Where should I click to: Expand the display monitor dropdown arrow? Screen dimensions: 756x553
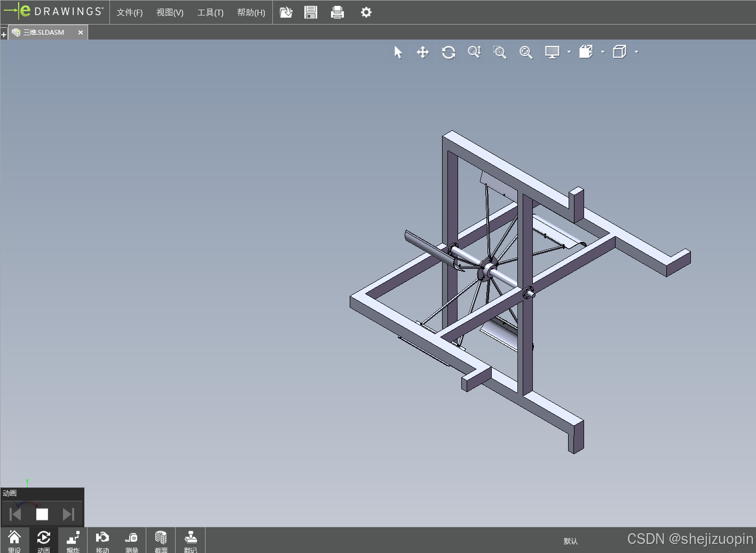coord(569,52)
